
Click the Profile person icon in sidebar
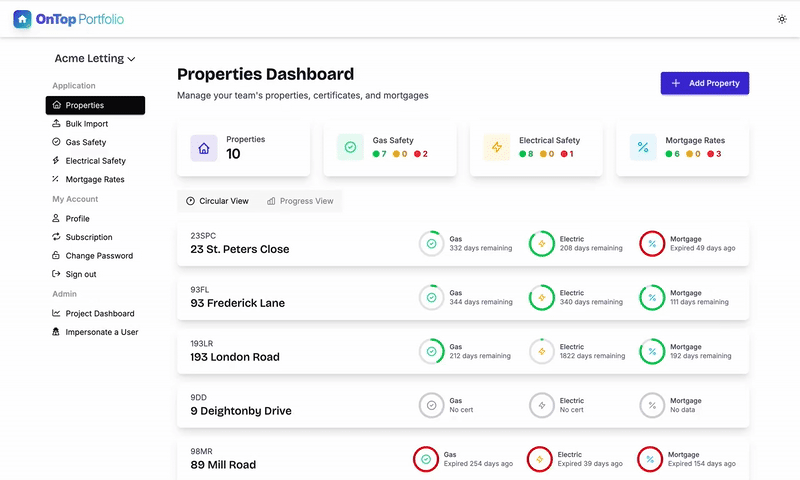(x=57, y=218)
